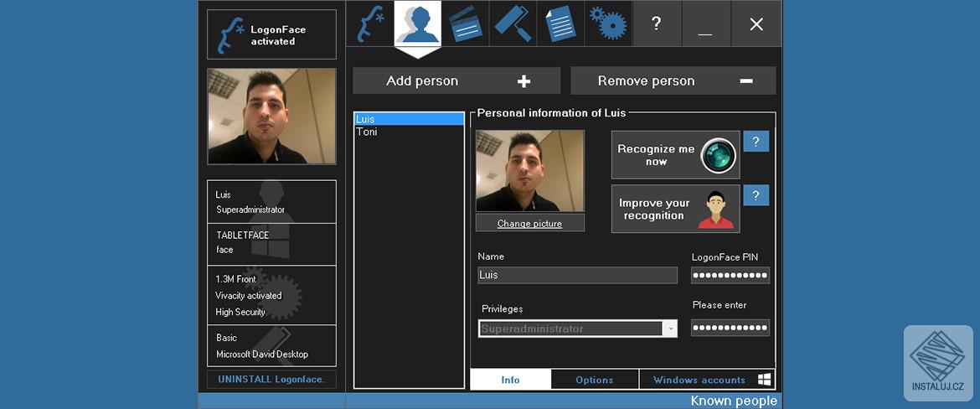Open the paint roller appearance tab
The image size is (980, 409).
(x=513, y=23)
